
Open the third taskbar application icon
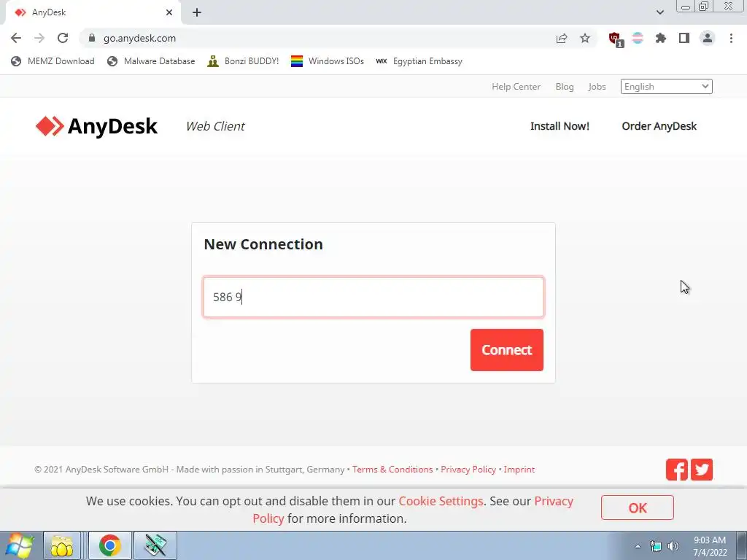[x=155, y=545]
